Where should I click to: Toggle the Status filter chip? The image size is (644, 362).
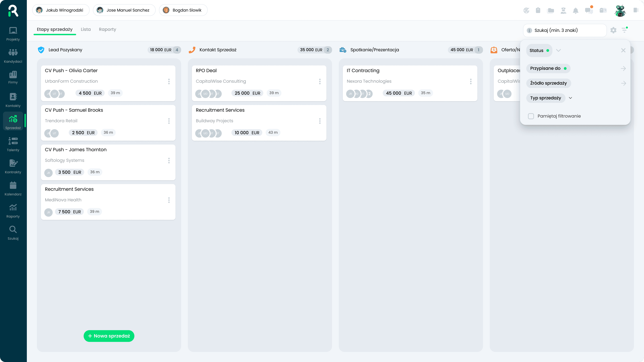[539, 50]
